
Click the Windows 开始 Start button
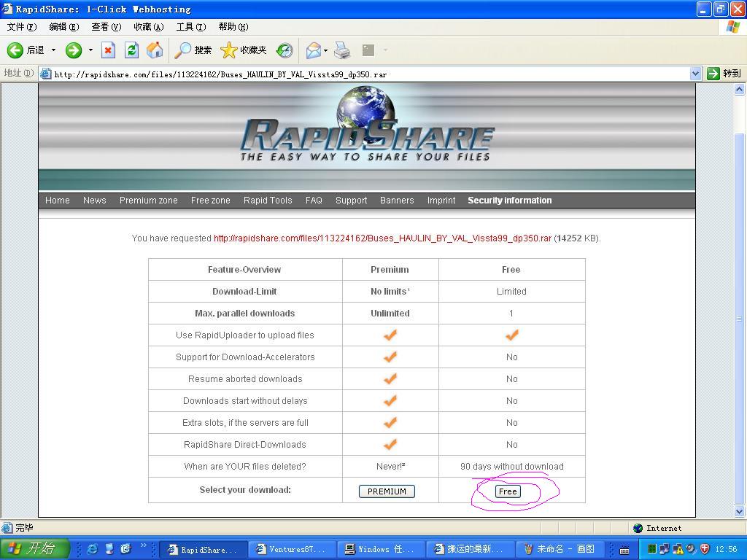point(34,549)
